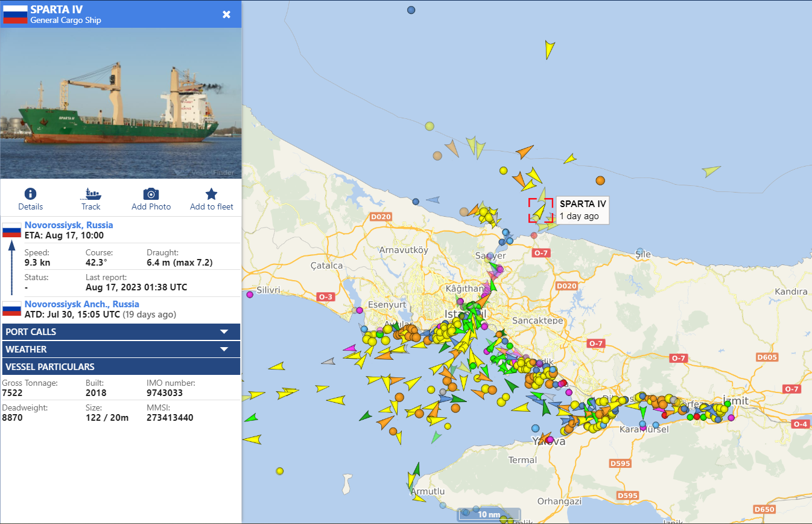
Task: Select the Draught value 6.4 m
Action: coord(180,263)
